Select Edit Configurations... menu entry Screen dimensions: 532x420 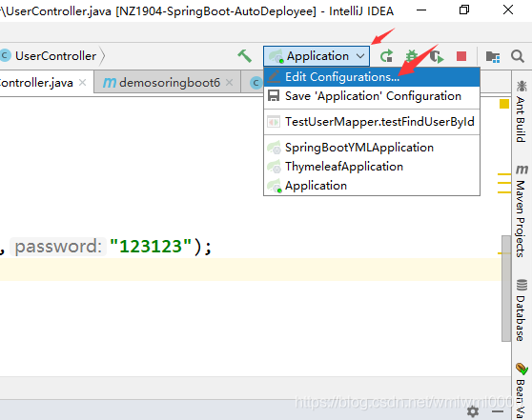coord(372,77)
